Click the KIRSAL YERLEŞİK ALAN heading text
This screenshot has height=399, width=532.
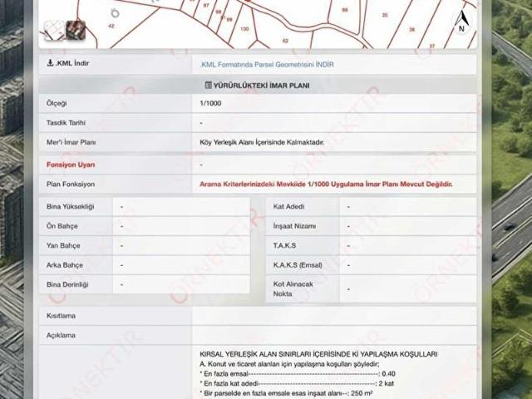(x=318, y=354)
